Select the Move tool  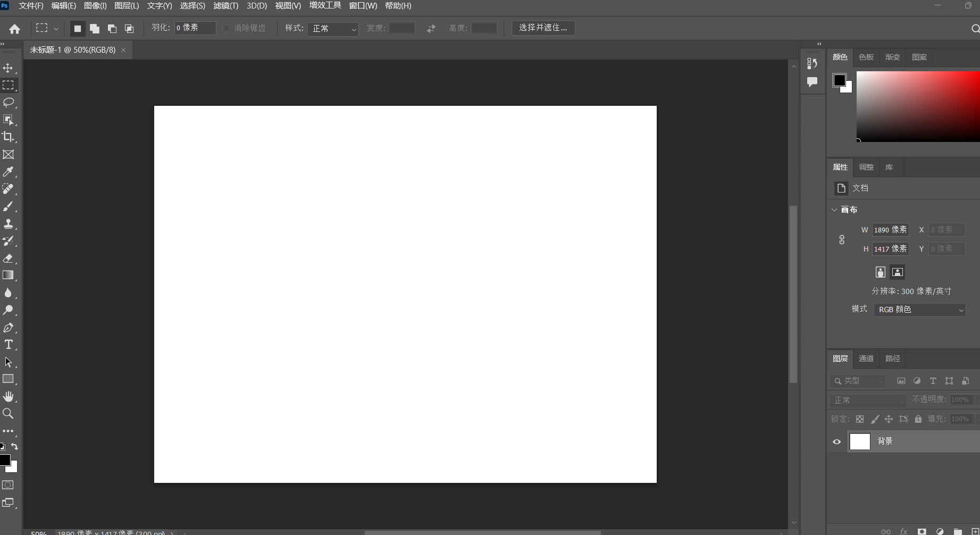9,68
